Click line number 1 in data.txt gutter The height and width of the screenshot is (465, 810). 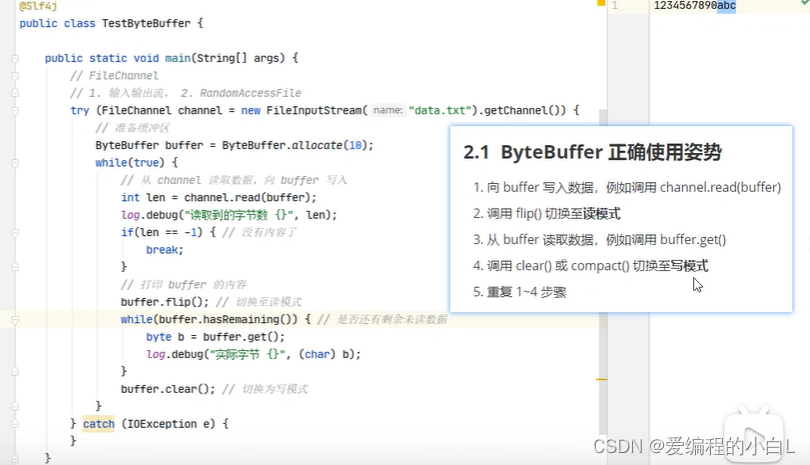pos(615,6)
